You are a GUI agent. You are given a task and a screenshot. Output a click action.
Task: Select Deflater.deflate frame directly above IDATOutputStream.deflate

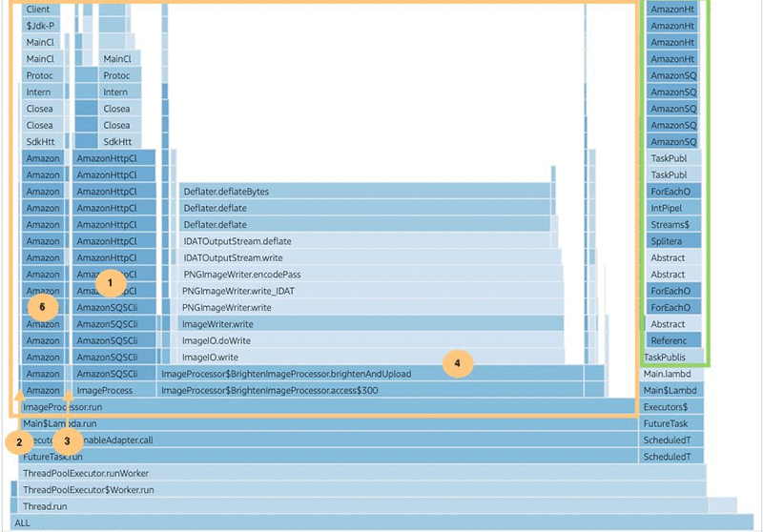coord(365,225)
